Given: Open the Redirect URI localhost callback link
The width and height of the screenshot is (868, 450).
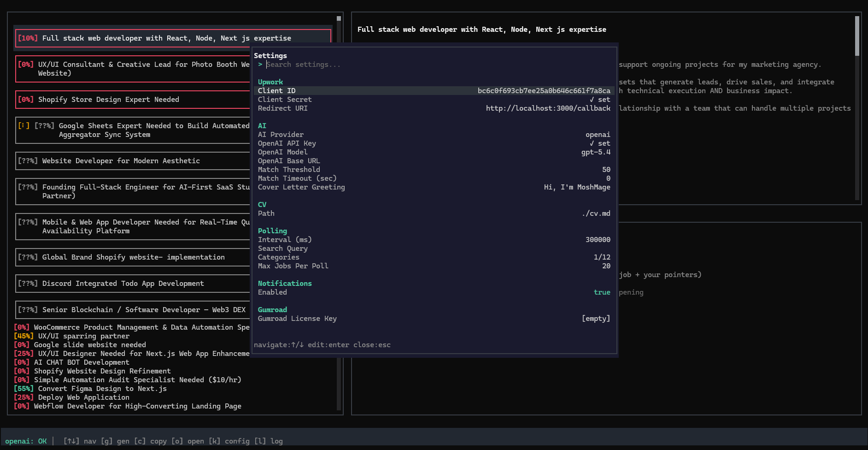Looking at the screenshot, I should click(x=548, y=108).
